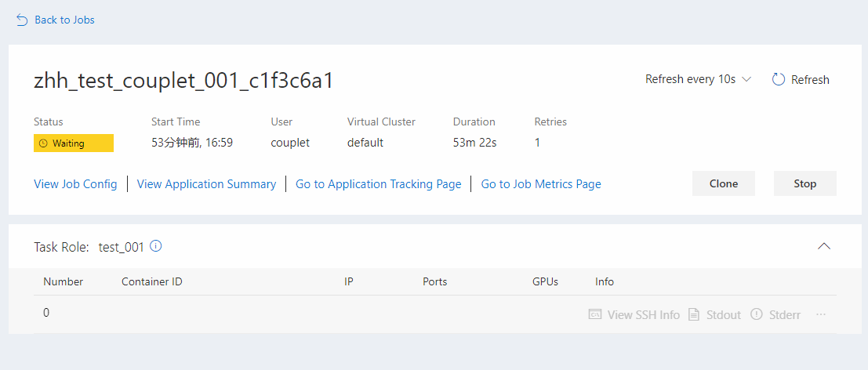This screenshot has height=370, width=868.
Task: Click the Back to Jobs arrow icon
Action: click(22, 20)
